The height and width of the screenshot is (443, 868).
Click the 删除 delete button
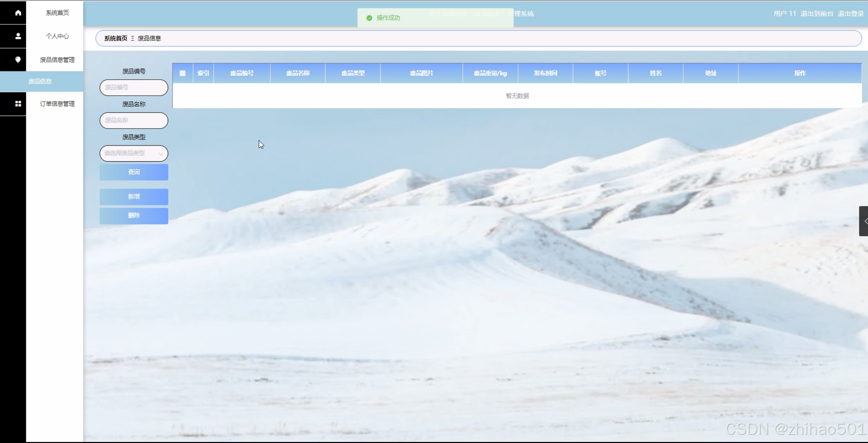tap(134, 215)
